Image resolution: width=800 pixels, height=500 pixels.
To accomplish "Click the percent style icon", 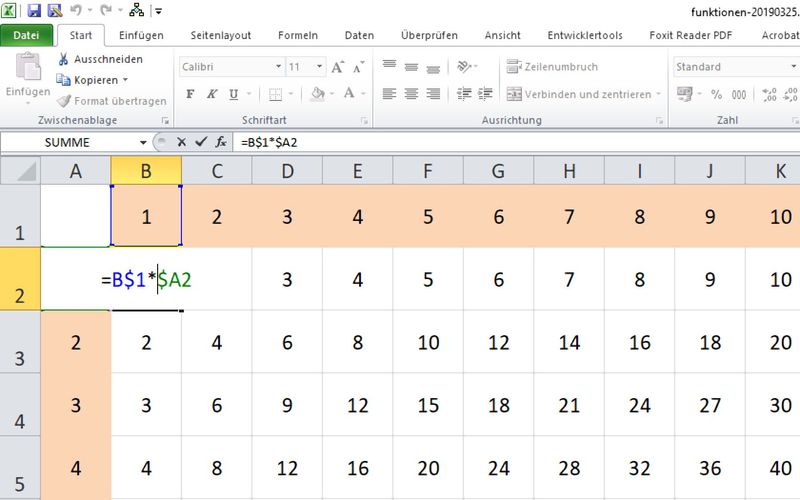I will (716, 94).
